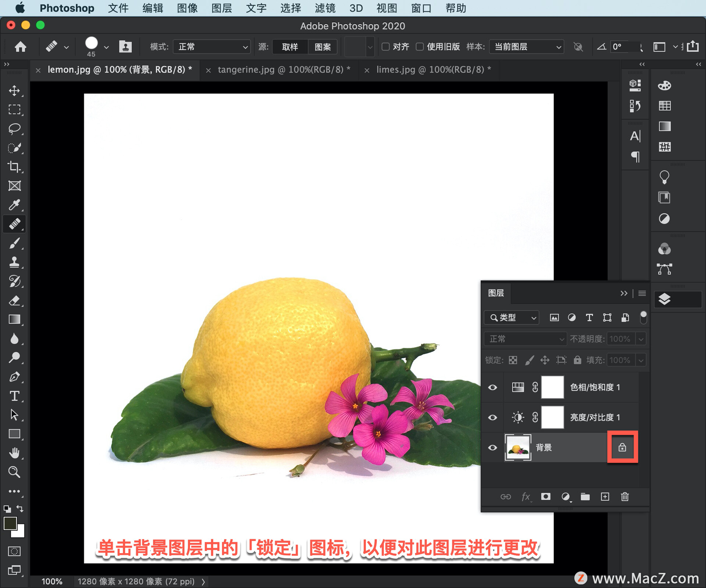Open the new fill/adjustment layer icon
The width and height of the screenshot is (706, 588).
click(x=566, y=497)
